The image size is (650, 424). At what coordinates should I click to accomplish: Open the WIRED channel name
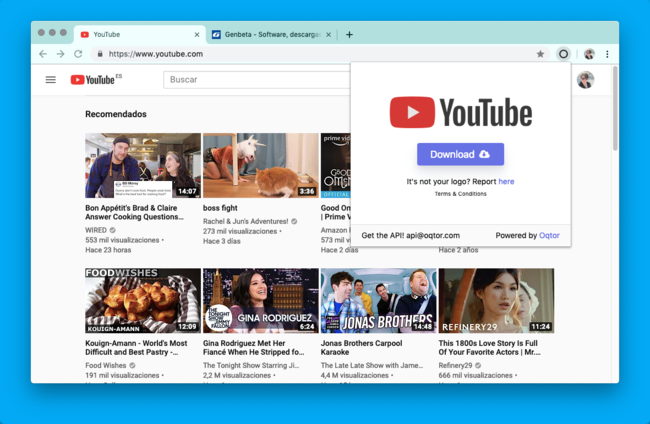[96, 230]
